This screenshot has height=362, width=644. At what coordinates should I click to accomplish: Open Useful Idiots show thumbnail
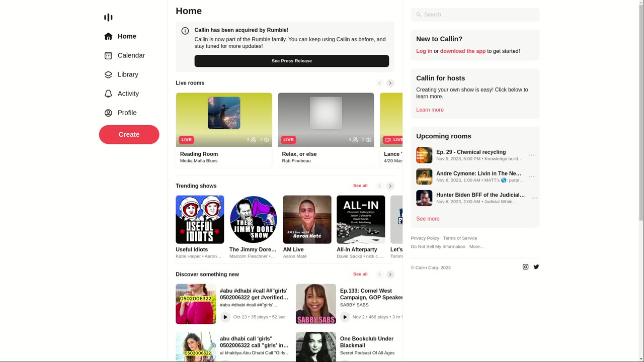(200, 220)
